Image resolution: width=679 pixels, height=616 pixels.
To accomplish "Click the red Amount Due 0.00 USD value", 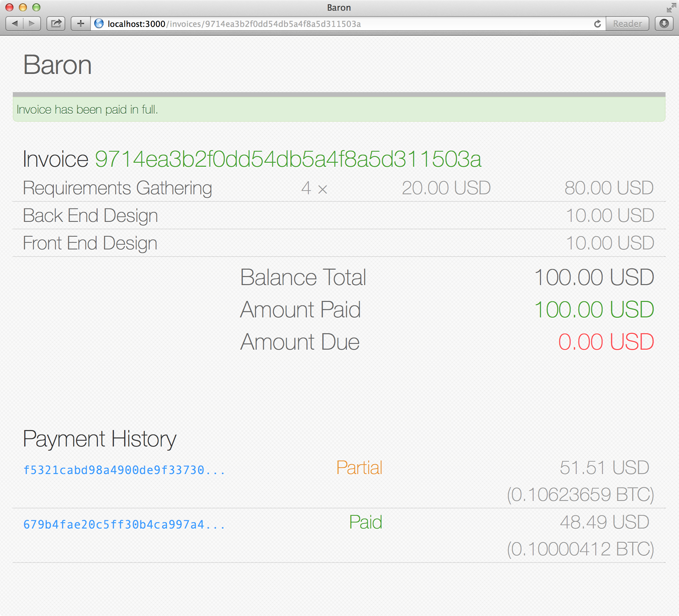I will click(x=606, y=342).
